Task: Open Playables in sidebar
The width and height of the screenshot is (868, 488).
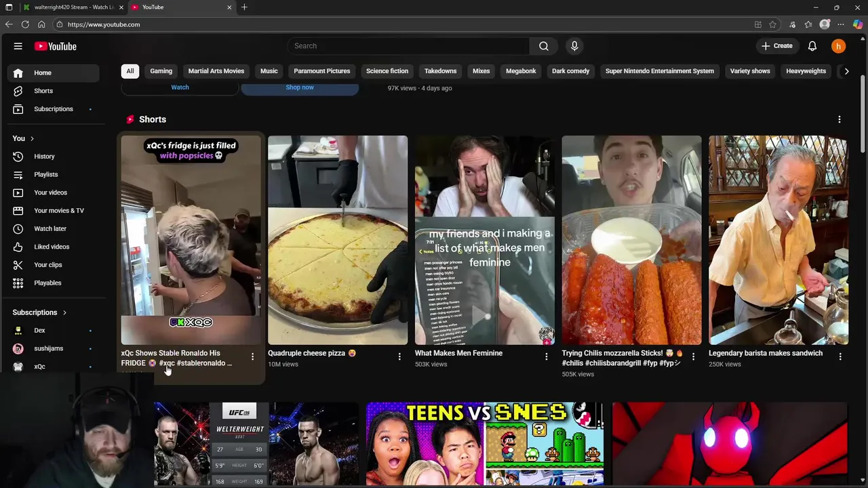Action: click(52, 283)
